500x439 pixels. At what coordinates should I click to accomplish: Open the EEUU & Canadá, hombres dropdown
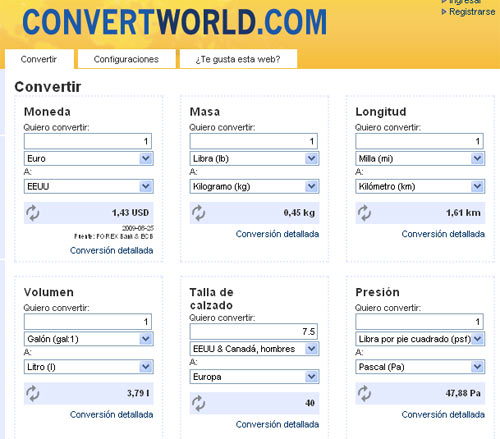click(254, 349)
